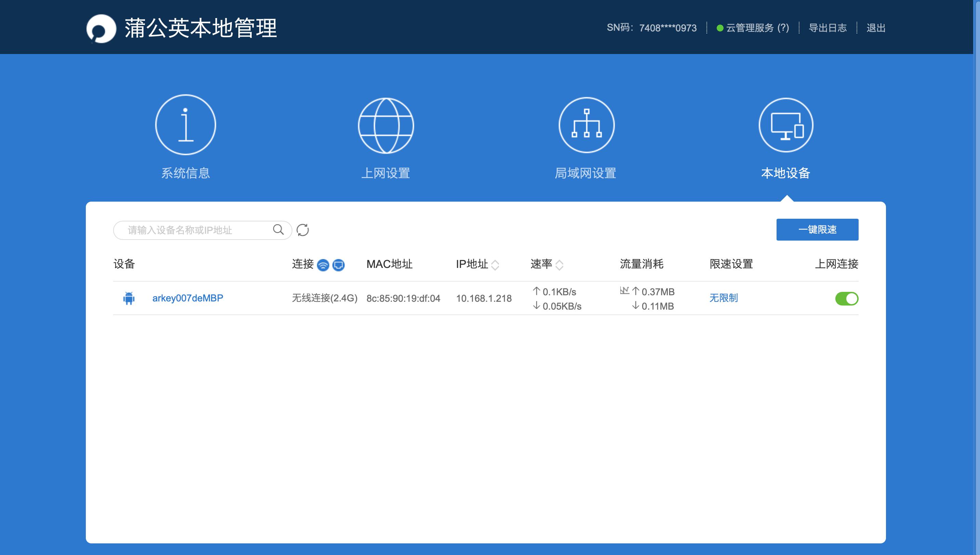Sort devices by IP地址
This screenshot has height=555, width=980.
pos(495,265)
